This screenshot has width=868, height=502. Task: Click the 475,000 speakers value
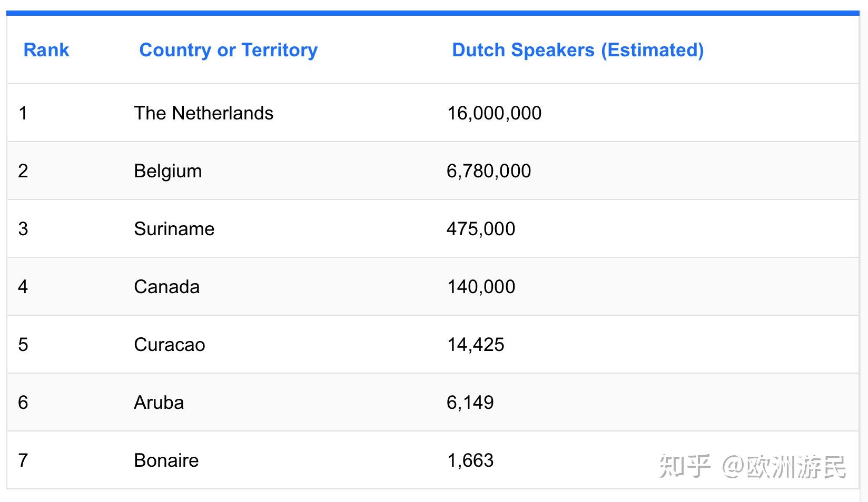[481, 229]
